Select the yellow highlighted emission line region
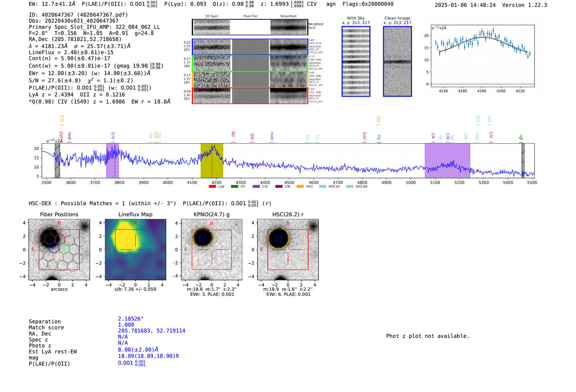Screen dimensions: 576x392 pos(212,161)
